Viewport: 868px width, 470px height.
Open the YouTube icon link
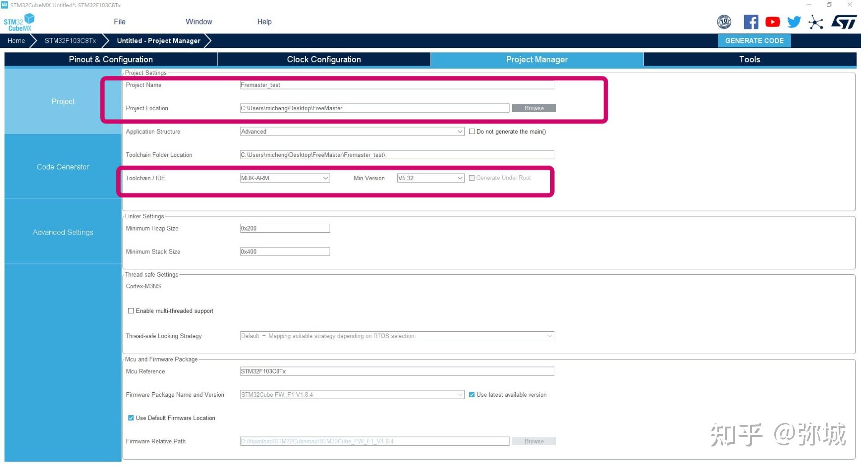pos(772,22)
